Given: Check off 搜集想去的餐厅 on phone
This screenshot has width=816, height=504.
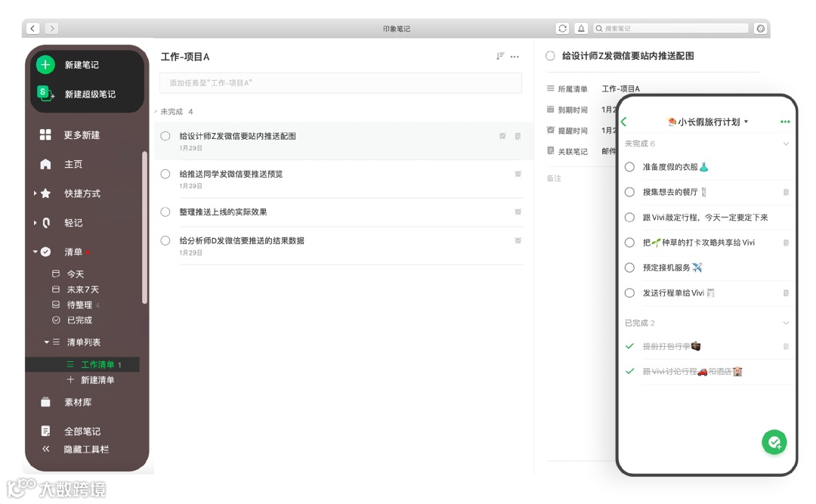Looking at the screenshot, I should tap(629, 192).
